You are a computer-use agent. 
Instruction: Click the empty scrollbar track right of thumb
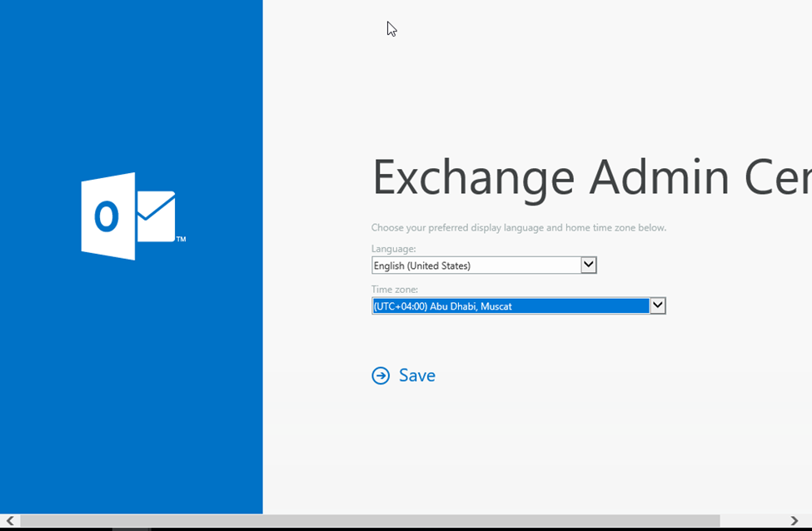752,521
